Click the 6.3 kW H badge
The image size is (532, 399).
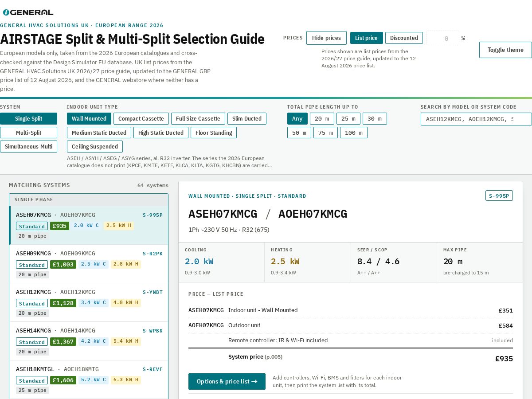126,379
